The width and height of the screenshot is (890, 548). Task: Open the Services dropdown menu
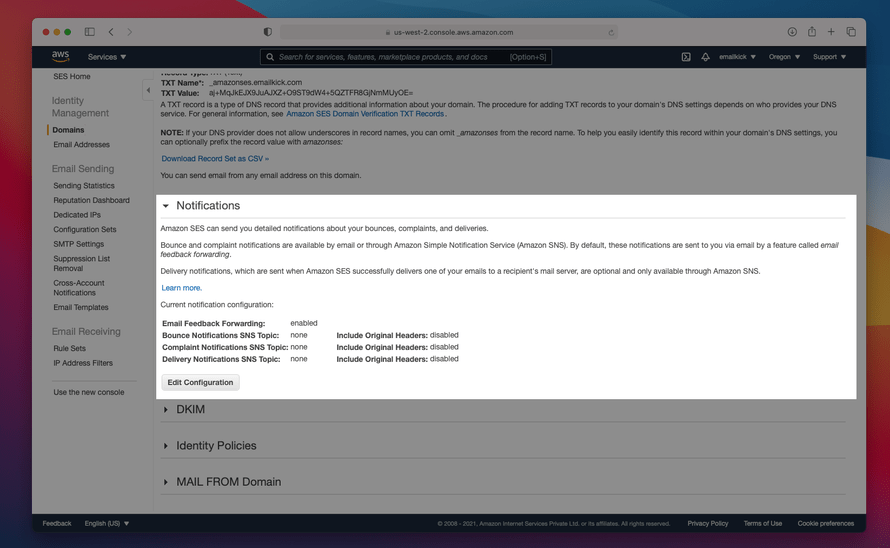click(x=107, y=57)
